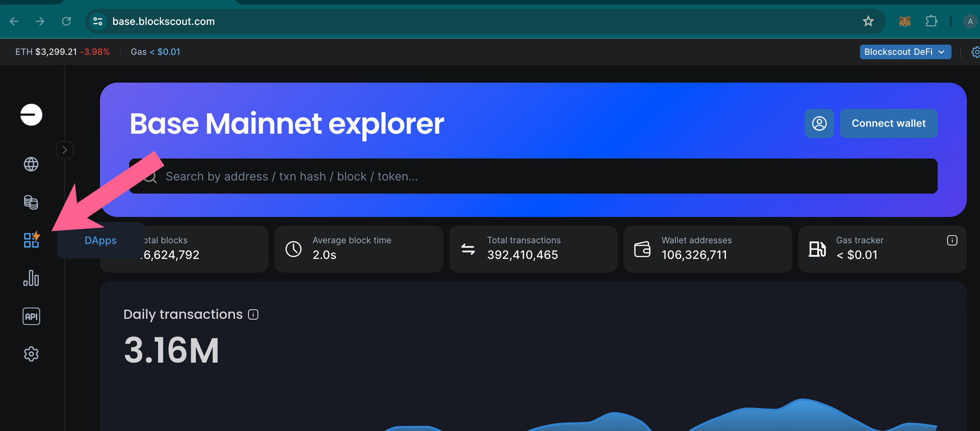Click the 3.16M daily transactions figure
The image size is (980, 431).
[x=171, y=351]
